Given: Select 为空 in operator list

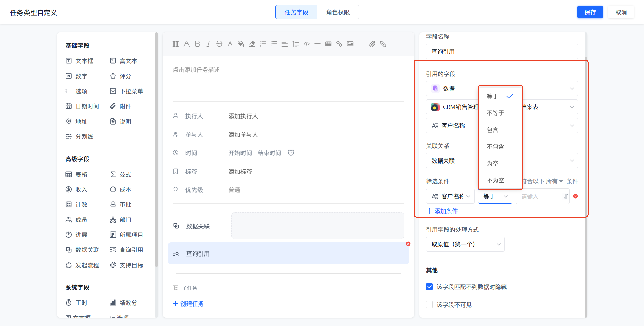Looking at the screenshot, I should point(500,164).
